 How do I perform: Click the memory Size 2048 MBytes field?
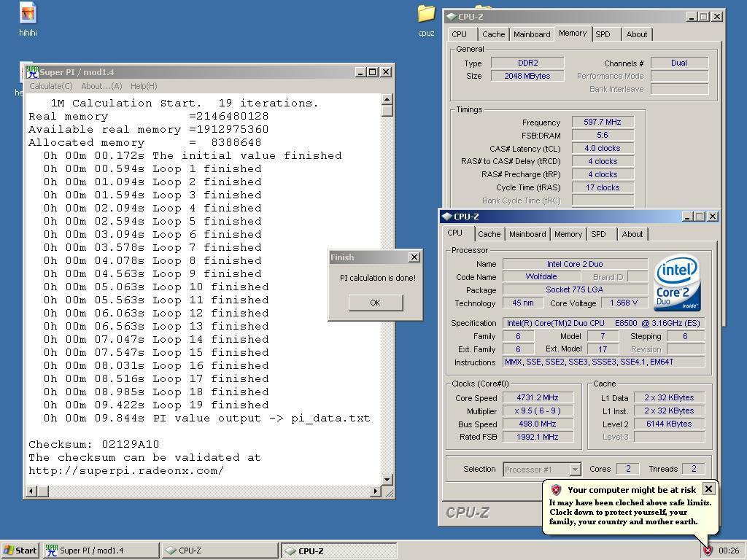tap(527, 76)
